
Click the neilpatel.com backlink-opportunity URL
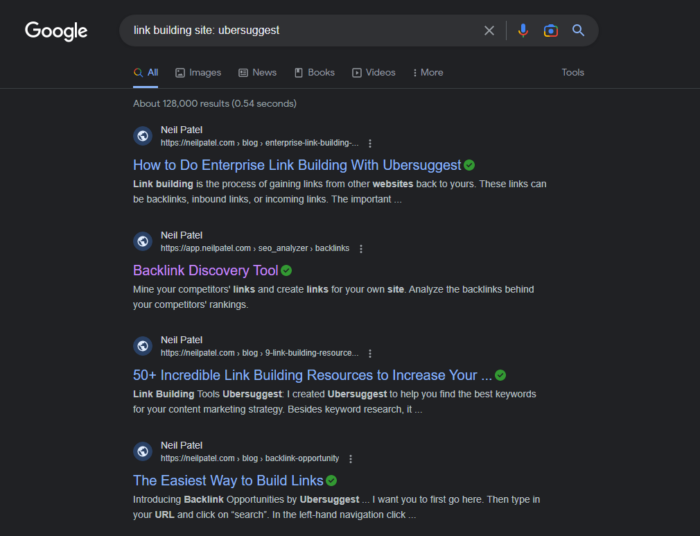(x=250, y=458)
